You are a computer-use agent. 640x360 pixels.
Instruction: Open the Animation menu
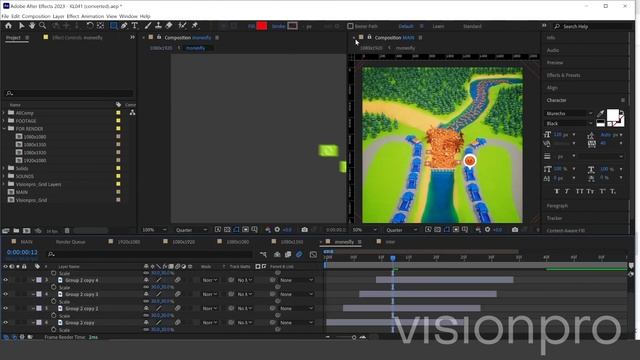(93, 16)
